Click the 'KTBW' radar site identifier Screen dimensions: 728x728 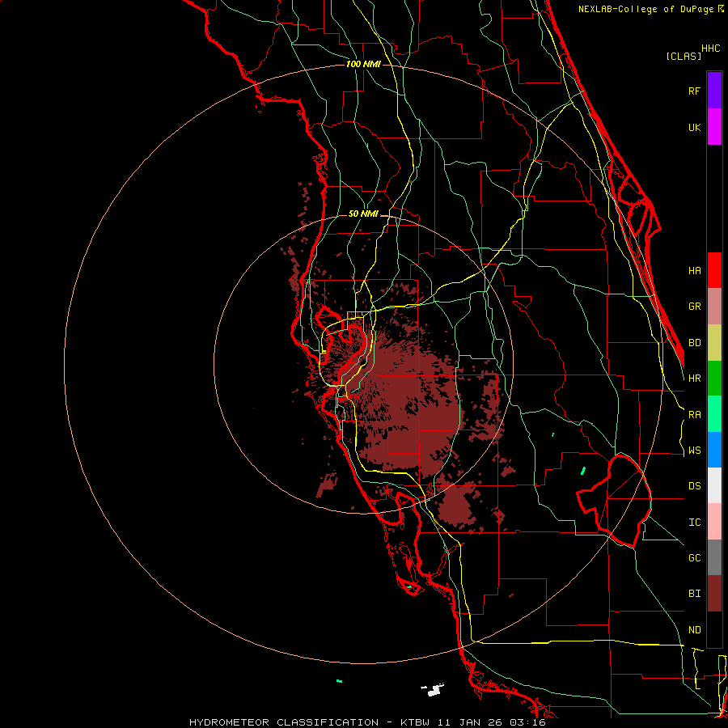pyautogui.click(x=415, y=722)
